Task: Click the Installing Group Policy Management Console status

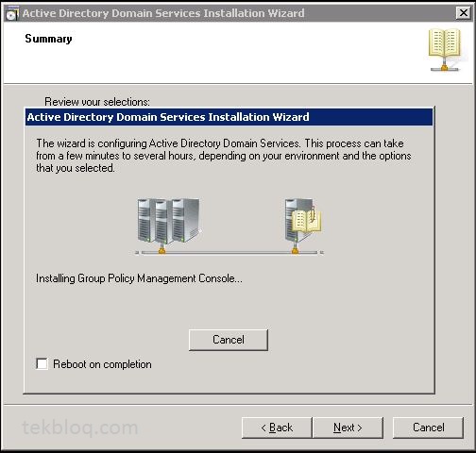Action: pyautogui.click(x=139, y=278)
